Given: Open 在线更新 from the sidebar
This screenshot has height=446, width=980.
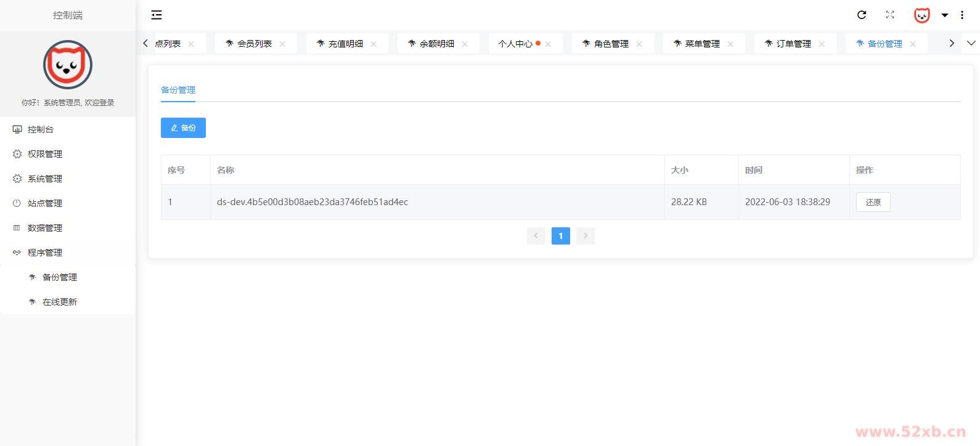Looking at the screenshot, I should click(60, 302).
